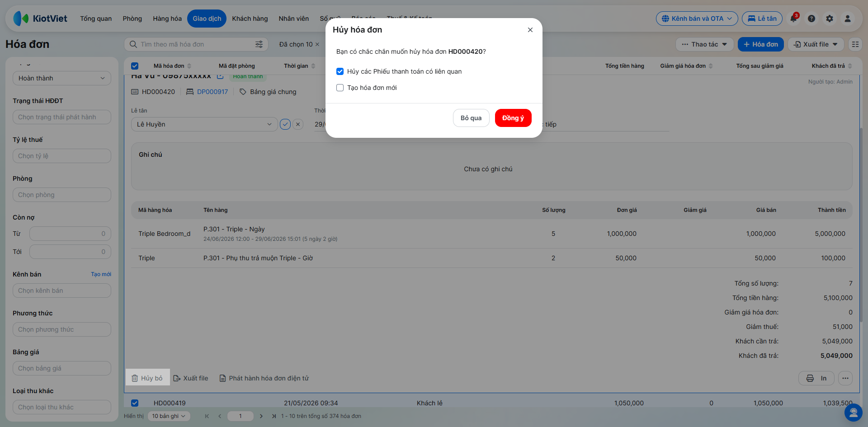The width and height of the screenshot is (868, 427).
Task: Toggle select-all checkbox in table header
Action: 135,66
